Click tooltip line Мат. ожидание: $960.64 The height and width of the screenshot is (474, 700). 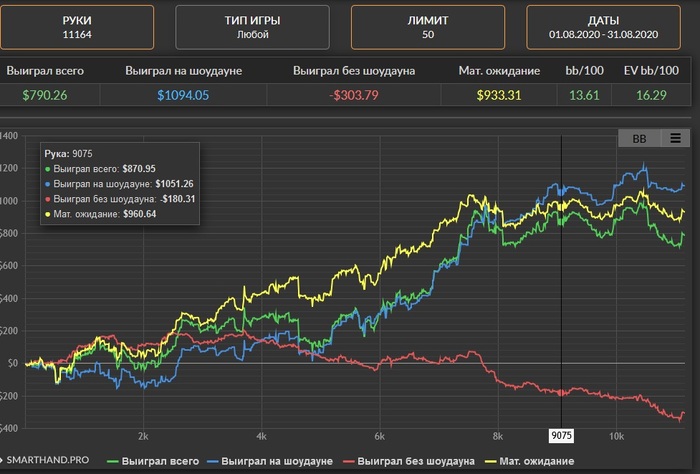point(101,214)
